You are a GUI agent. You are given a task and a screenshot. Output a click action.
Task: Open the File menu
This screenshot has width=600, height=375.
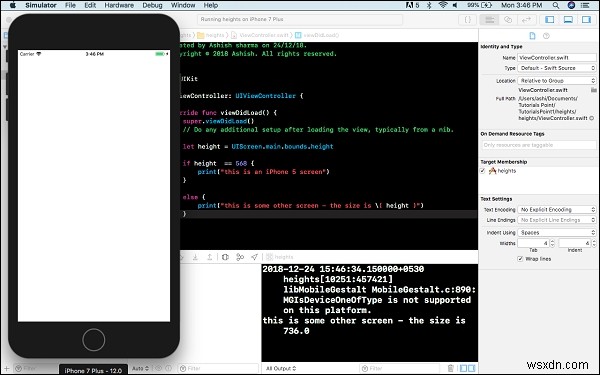(x=70, y=5)
